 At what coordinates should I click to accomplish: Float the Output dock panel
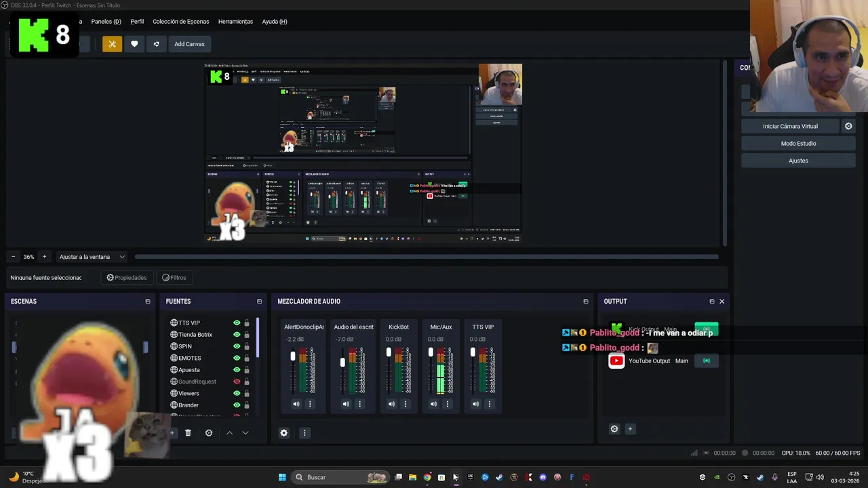pos(712,302)
